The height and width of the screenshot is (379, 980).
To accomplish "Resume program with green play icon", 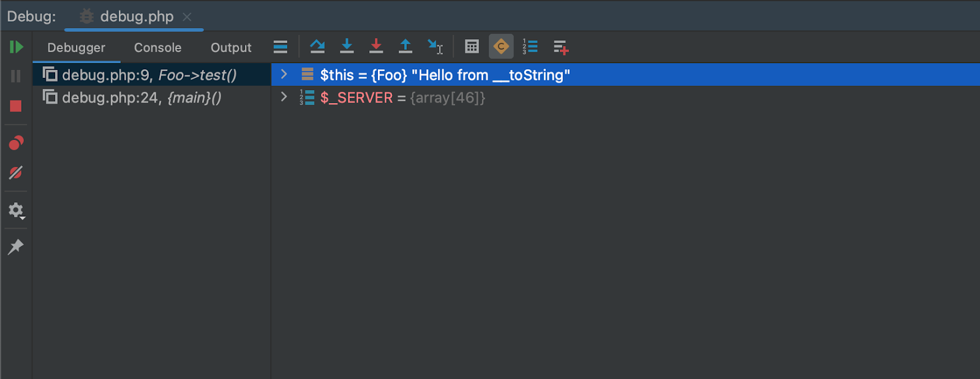I will pos(16,47).
